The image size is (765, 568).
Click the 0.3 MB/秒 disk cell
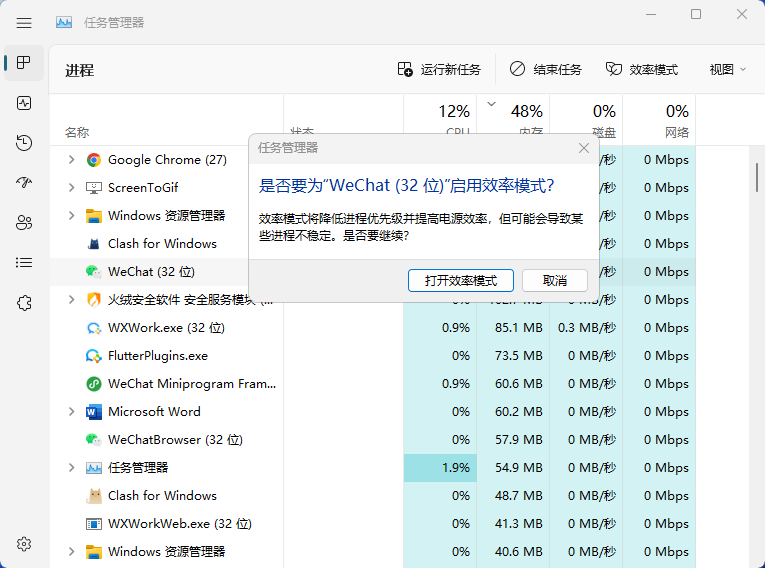586,327
